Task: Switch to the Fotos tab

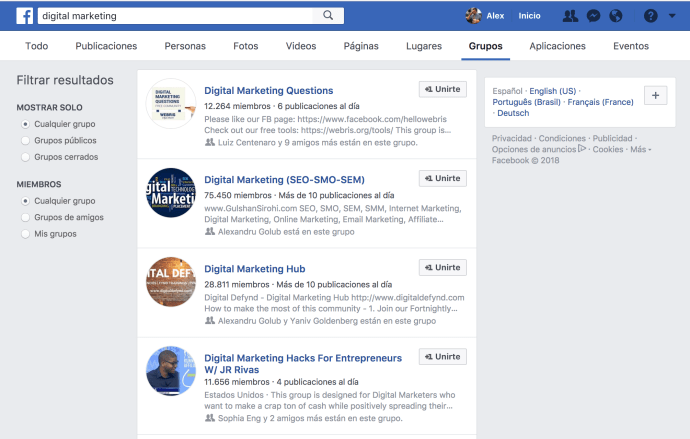Action: [246, 46]
